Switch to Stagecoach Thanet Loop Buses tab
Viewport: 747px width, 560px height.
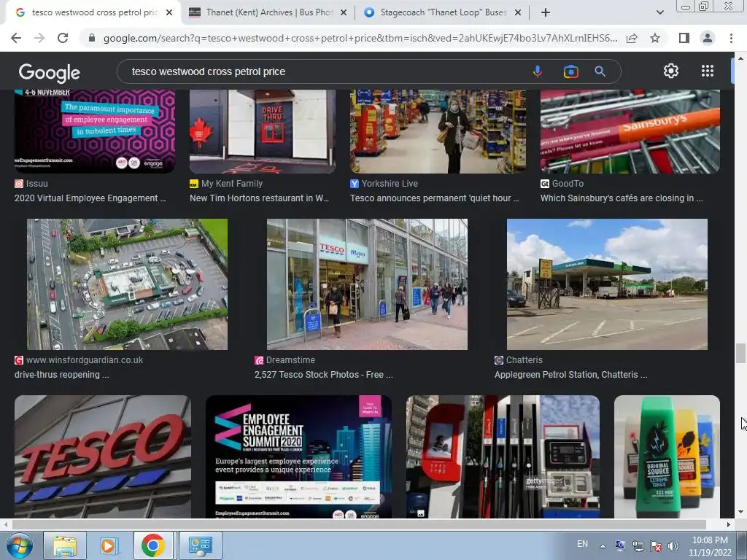coord(443,12)
